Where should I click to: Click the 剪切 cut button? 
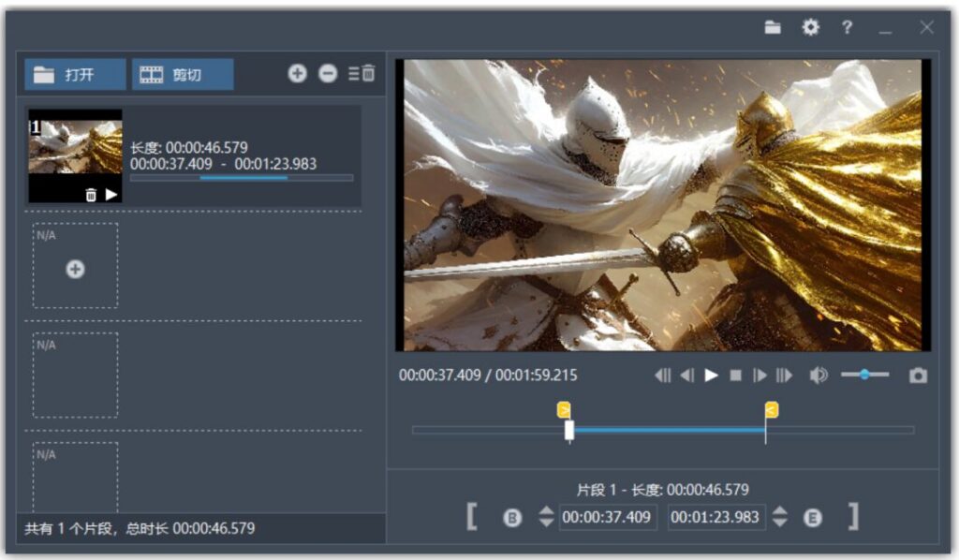click(183, 75)
